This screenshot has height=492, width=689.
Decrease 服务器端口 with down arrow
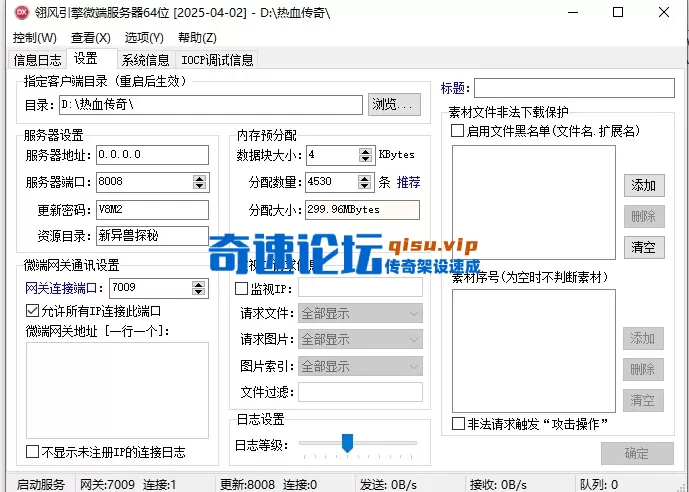click(x=199, y=186)
